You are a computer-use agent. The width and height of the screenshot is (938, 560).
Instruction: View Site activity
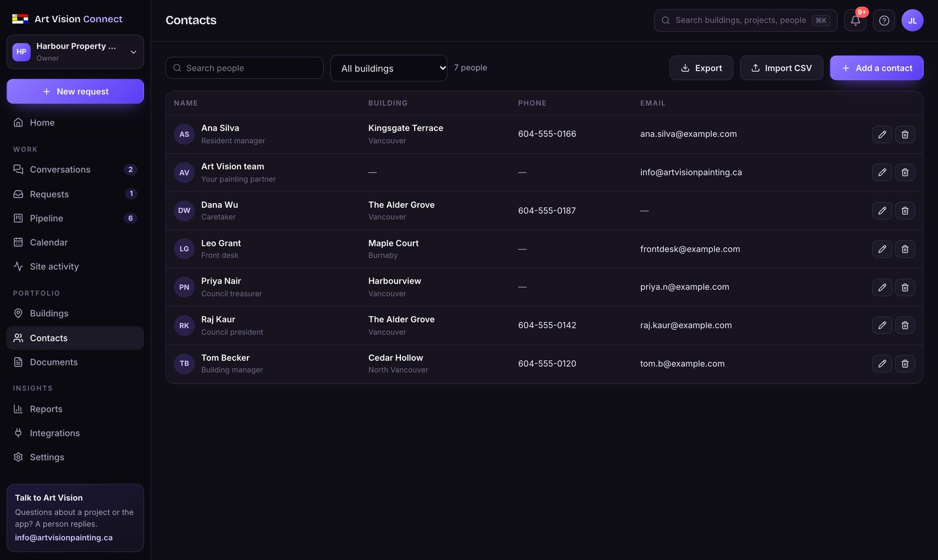pyautogui.click(x=75, y=266)
